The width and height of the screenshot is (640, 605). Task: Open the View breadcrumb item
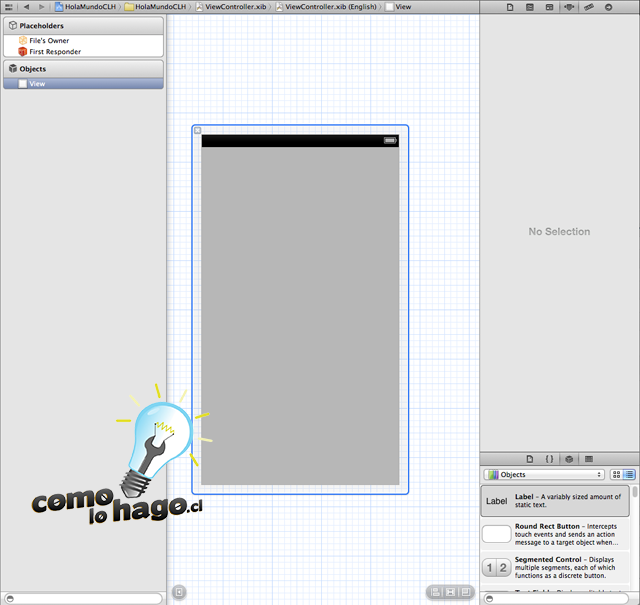pos(398,7)
